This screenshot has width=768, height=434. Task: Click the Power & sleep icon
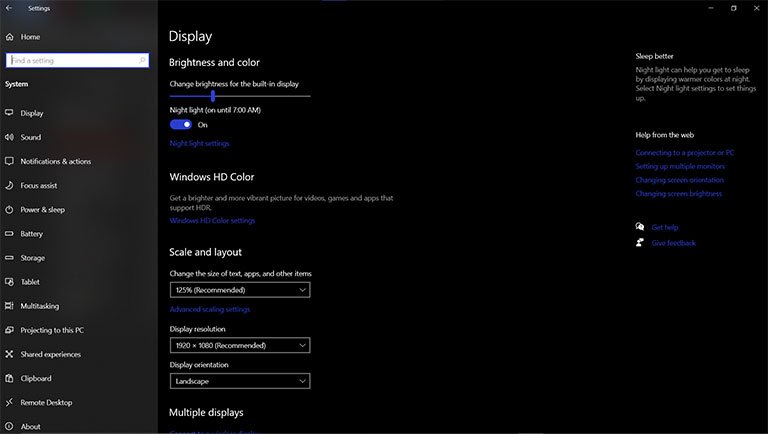pos(9,210)
